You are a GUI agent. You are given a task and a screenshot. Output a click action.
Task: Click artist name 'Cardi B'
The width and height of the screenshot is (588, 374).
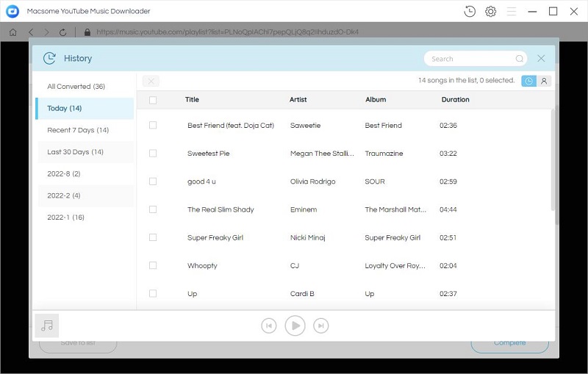pyautogui.click(x=302, y=294)
